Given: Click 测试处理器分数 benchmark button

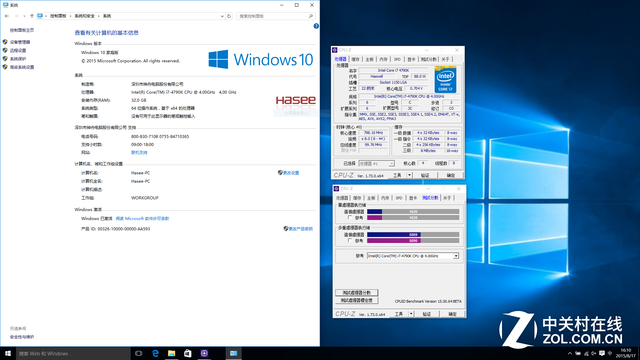Looking at the screenshot, I should click(357, 293).
